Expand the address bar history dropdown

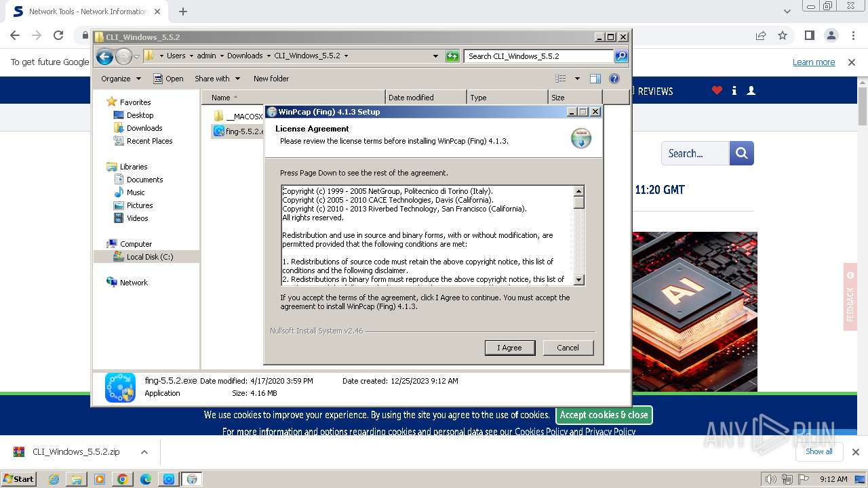pyautogui.click(x=435, y=56)
